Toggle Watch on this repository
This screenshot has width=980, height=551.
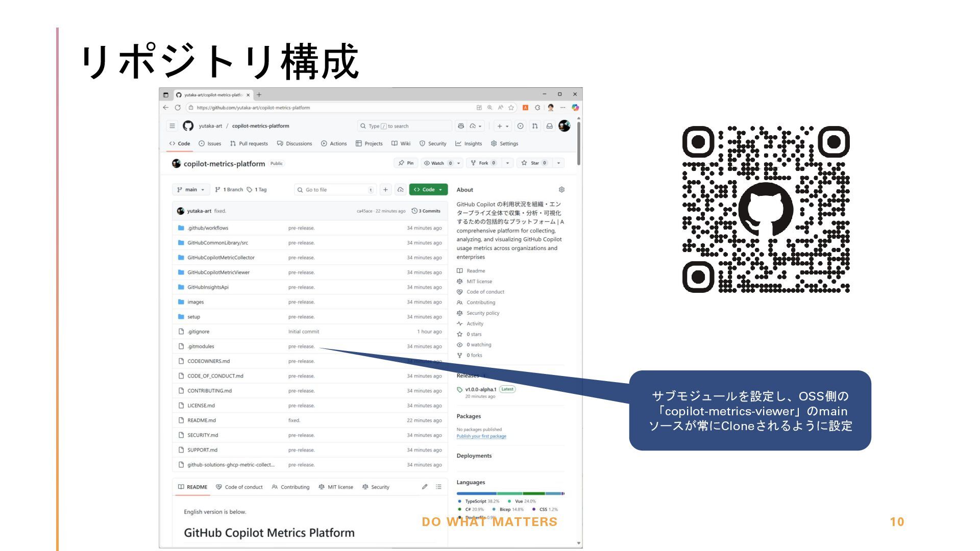(437, 163)
